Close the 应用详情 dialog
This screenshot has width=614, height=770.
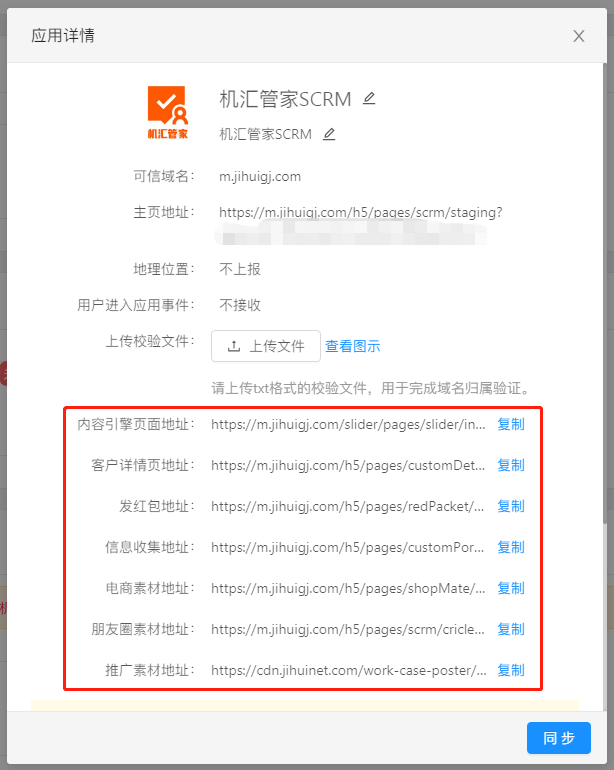[579, 36]
